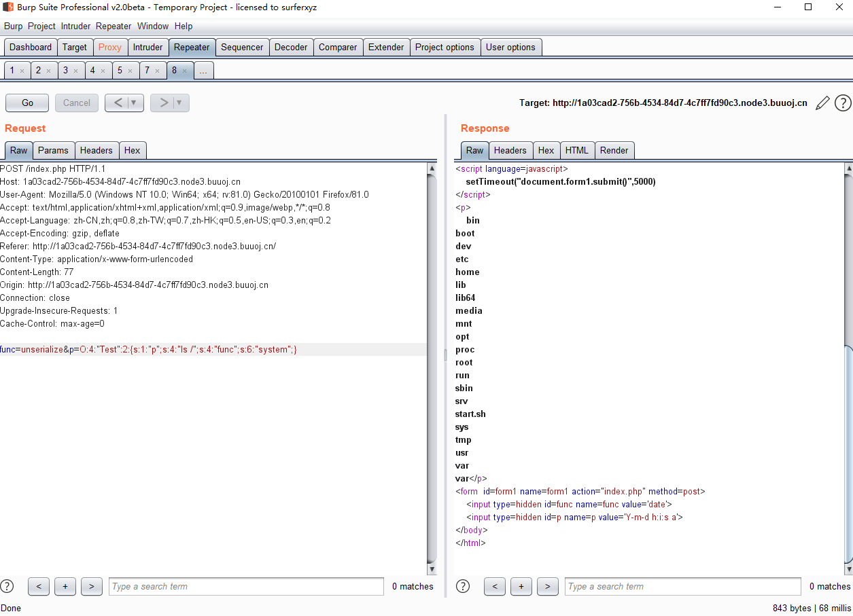Open back history dropdown arrow
This screenshot has width=853, height=616.
[x=135, y=103]
